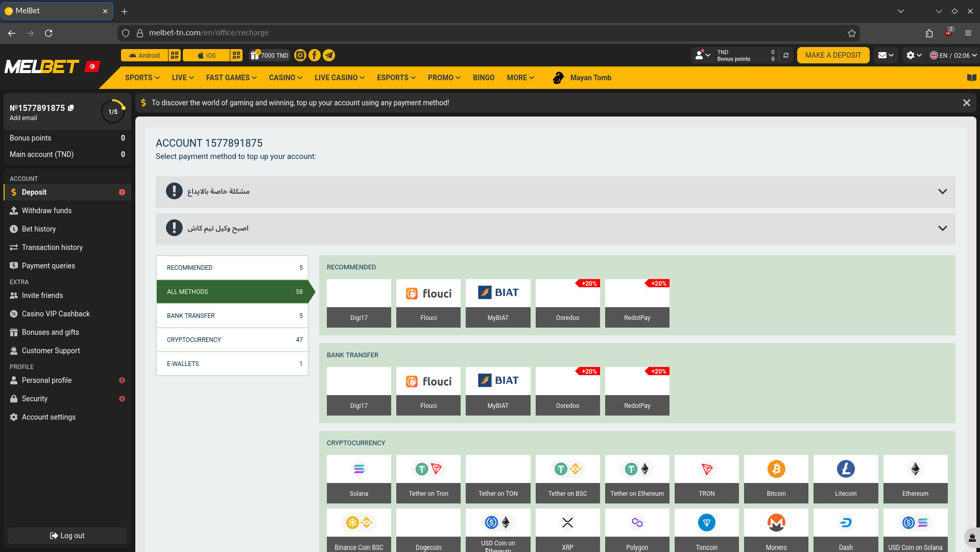Copy the account number 1577891875
The height and width of the screenshot is (552, 980).
click(x=71, y=108)
